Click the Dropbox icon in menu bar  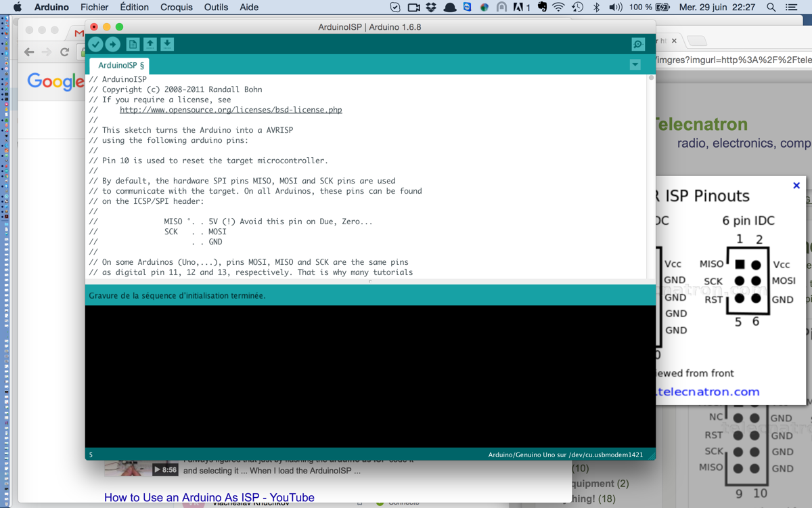tap(431, 7)
